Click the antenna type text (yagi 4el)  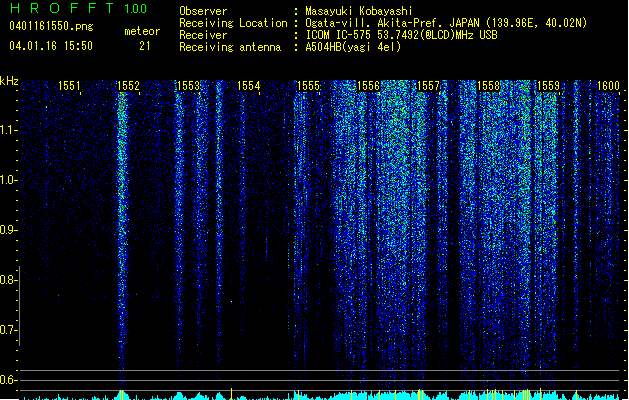coord(371,47)
